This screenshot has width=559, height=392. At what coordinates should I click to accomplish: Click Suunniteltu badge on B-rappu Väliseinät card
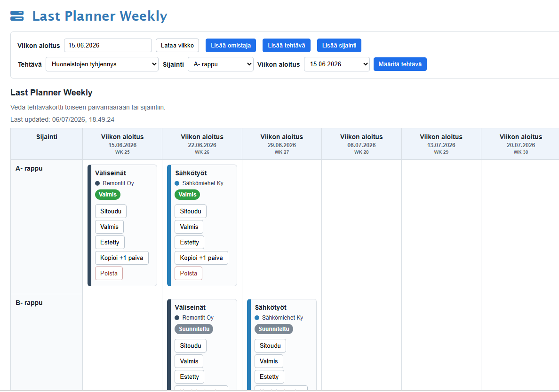194,329
